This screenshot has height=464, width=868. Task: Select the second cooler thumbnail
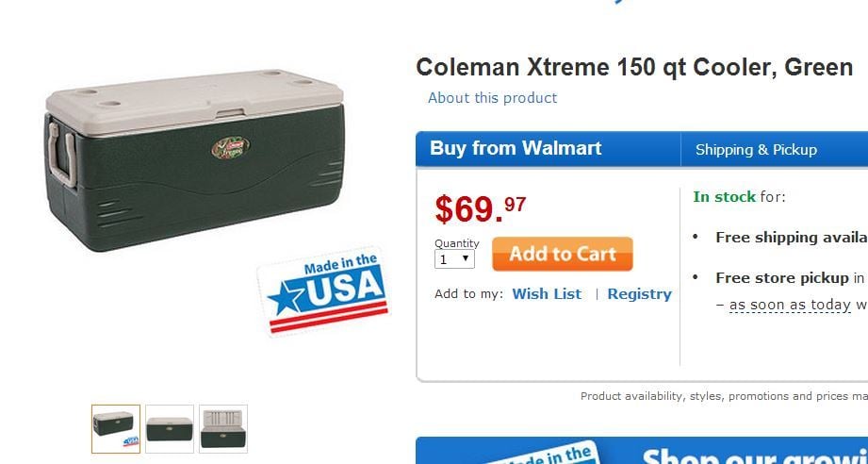click(170, 429)
